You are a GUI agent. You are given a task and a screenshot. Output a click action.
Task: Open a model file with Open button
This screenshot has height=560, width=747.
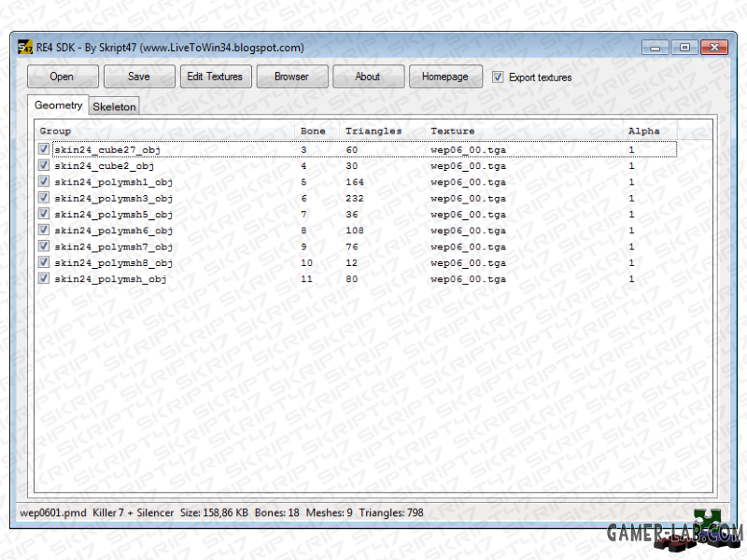pyautogui.click(x=63, y=77)
